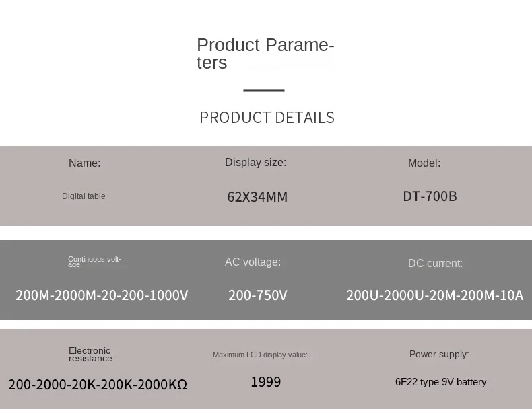532x409 pixels.
Task: Click the 200U-2000U-20M-200M-10A value
Action: (434, 295)
